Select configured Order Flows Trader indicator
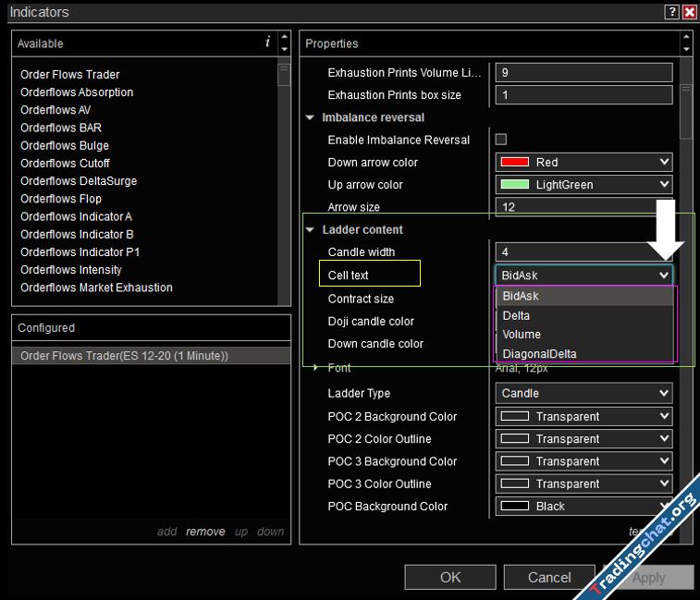Image resolution: width=700 pixels, height=600 pixels. click(x=124, y=356)
